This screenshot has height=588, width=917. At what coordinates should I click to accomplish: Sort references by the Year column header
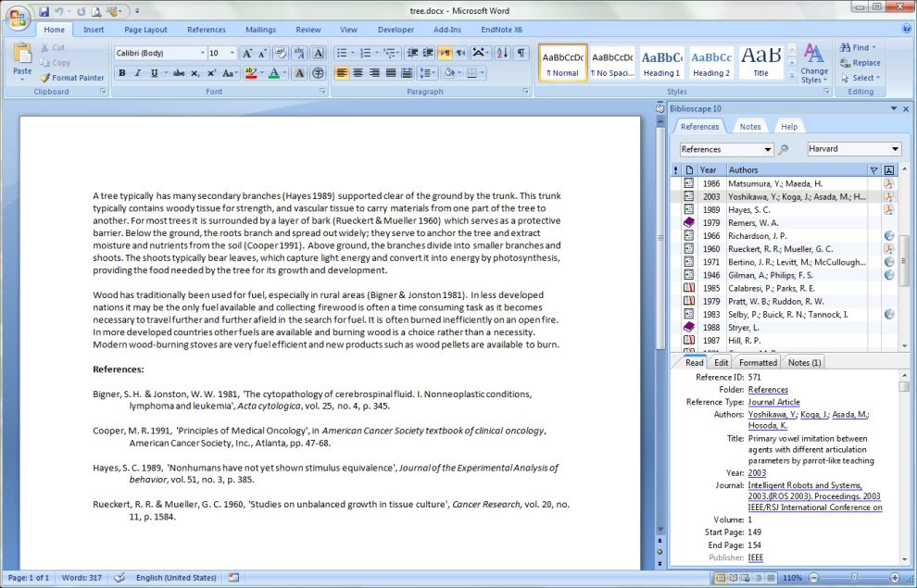tap(711, 170)
